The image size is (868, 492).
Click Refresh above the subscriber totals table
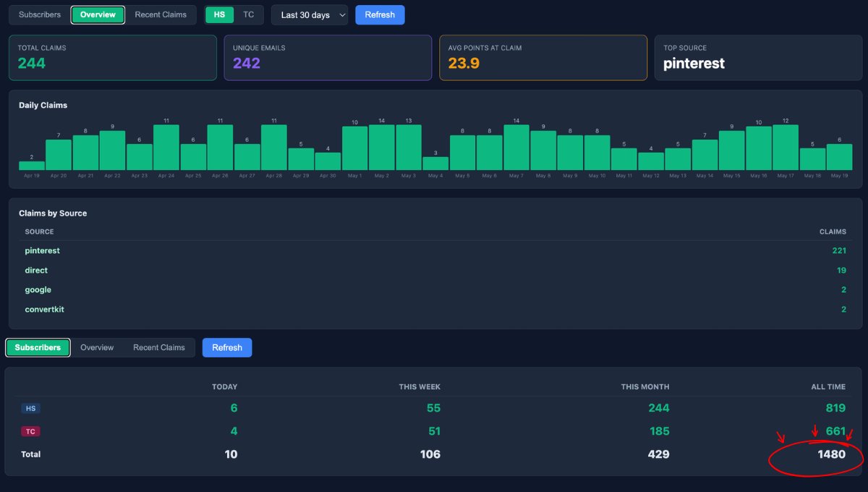(x=227, y=347)
